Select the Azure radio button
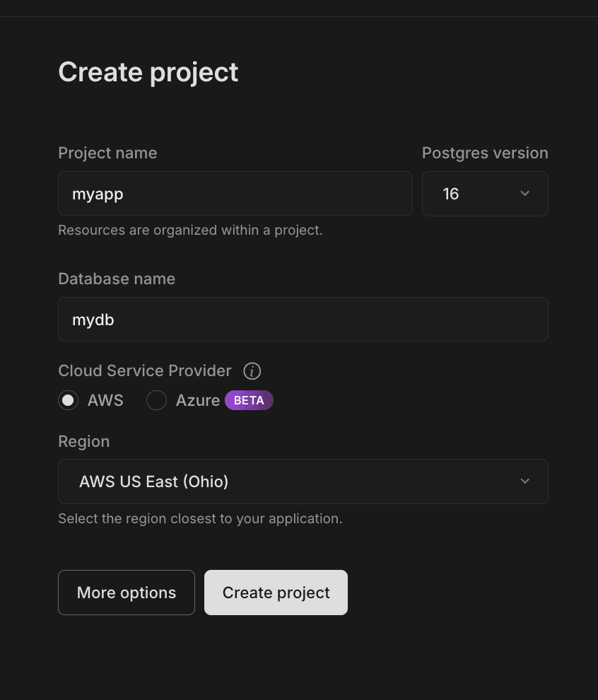 point(156,401)
